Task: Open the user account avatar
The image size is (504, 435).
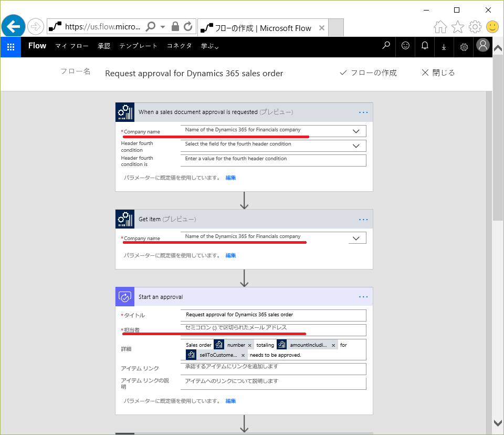Action: pos(482,45)
